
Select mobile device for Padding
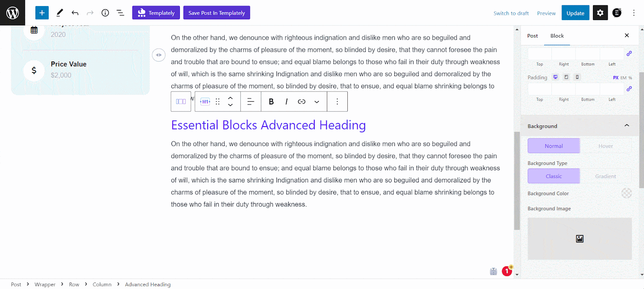click(577, 77)
